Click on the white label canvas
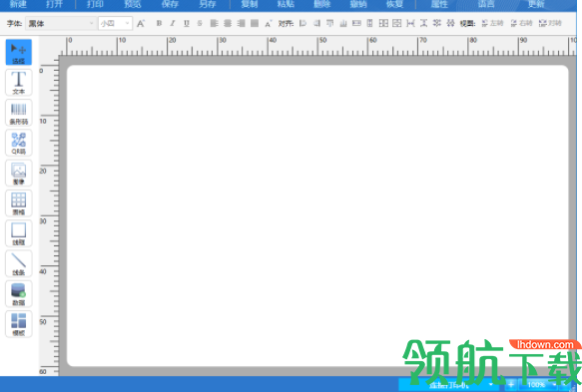The image size is (582, 392). click(x=317, y=215)
